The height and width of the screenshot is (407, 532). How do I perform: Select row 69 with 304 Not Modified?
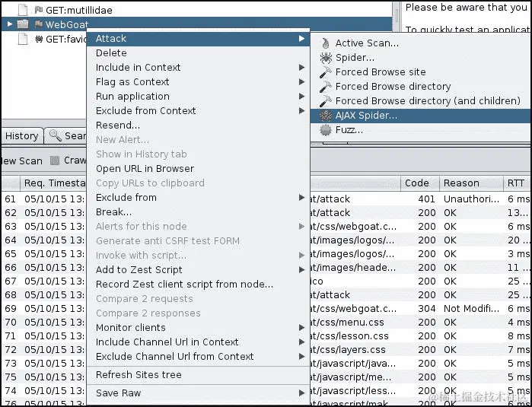[x=266, y=309]
